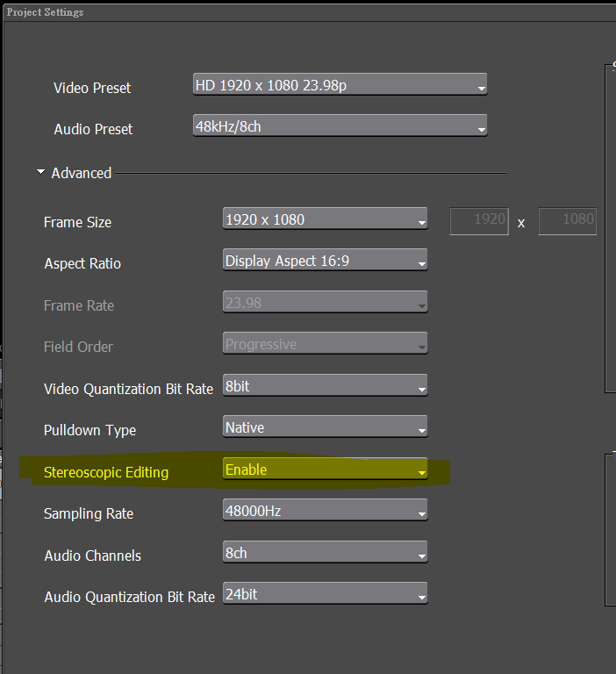616x674 pixels.
Task: Click the Video Preset label text
Action: tap(92, 88)
